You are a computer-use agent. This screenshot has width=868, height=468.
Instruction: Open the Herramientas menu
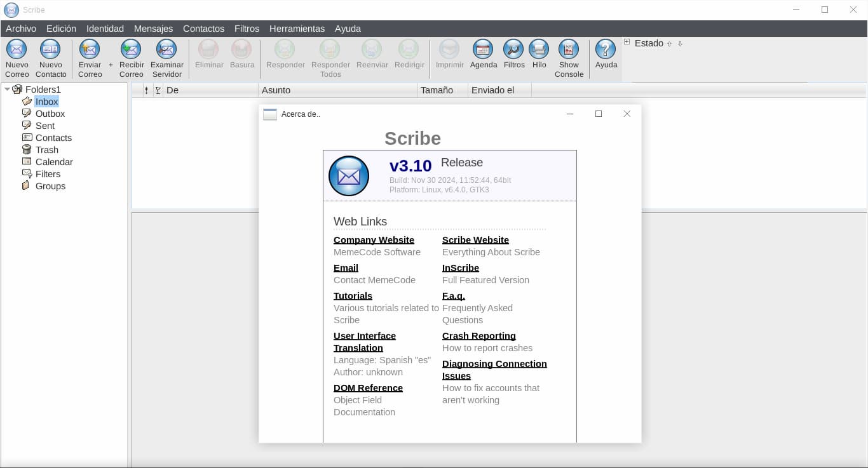297,29
